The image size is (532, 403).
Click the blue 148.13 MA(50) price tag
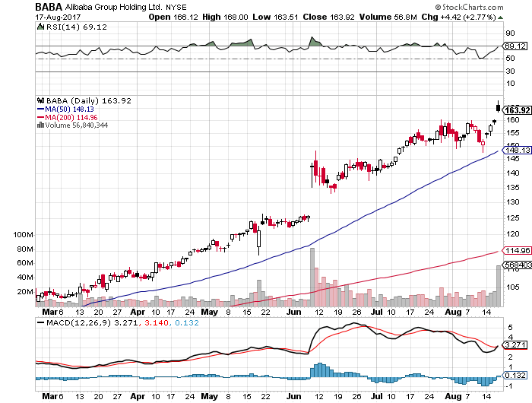point(517,150)
